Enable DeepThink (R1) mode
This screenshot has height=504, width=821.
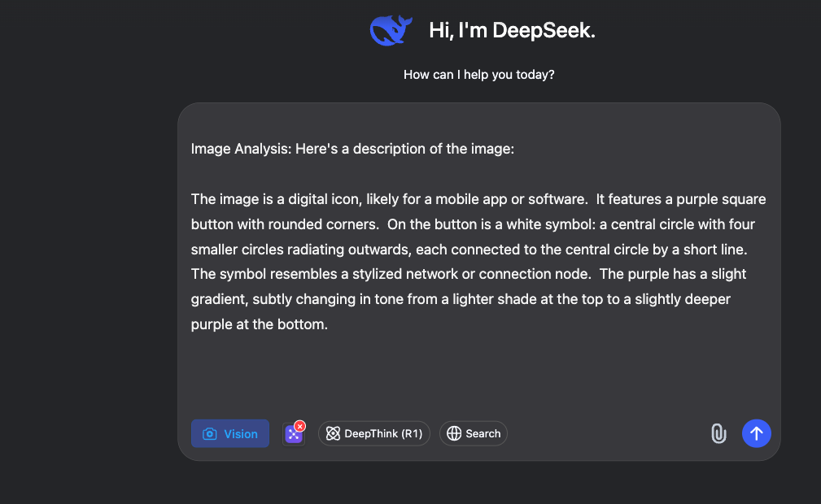coord(373,433)
